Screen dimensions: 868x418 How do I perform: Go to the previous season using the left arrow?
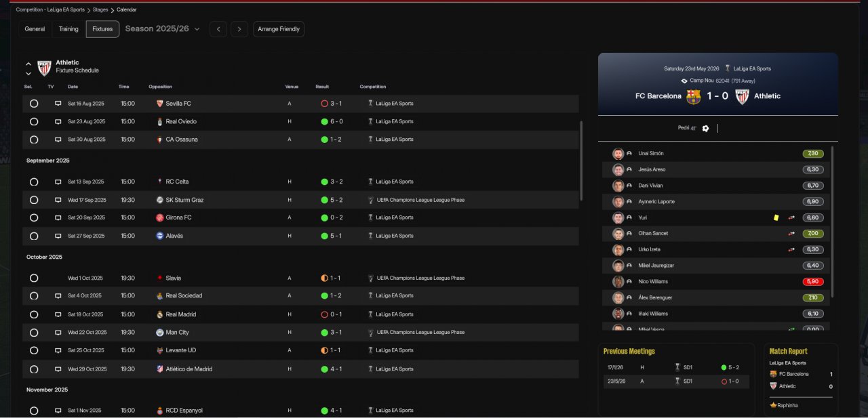(218, 29)
